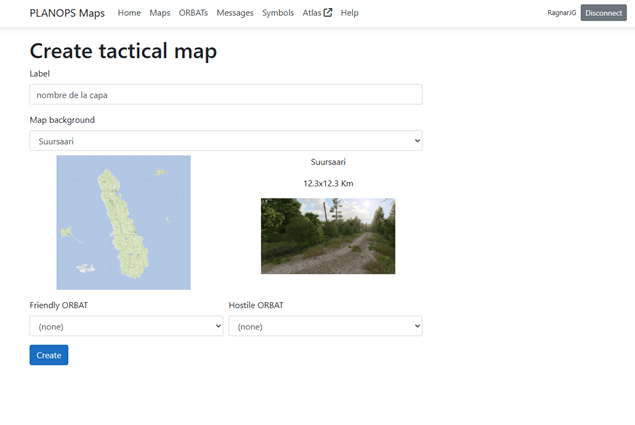
Task: Open the PLANOPS Maps brand link
Action: pos(67,13)
